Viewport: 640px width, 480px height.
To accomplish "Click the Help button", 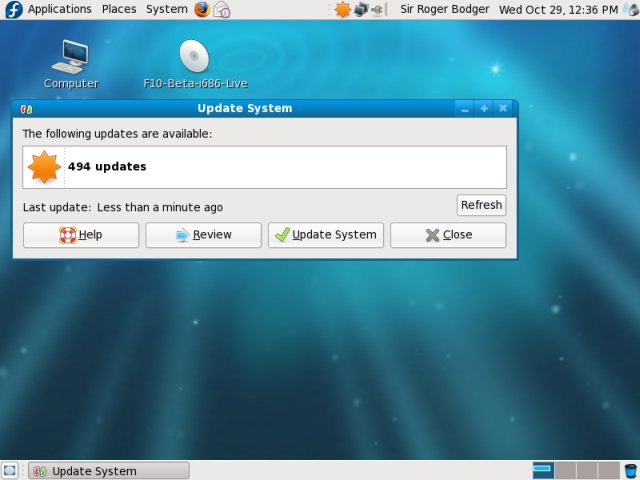I will (81, 235).
